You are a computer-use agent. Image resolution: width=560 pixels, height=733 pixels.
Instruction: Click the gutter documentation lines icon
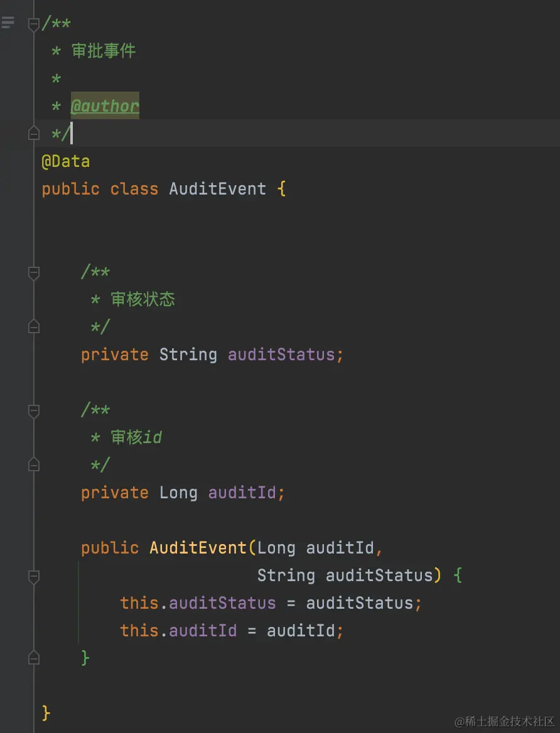pyautogui.click(x=8, y=23)
